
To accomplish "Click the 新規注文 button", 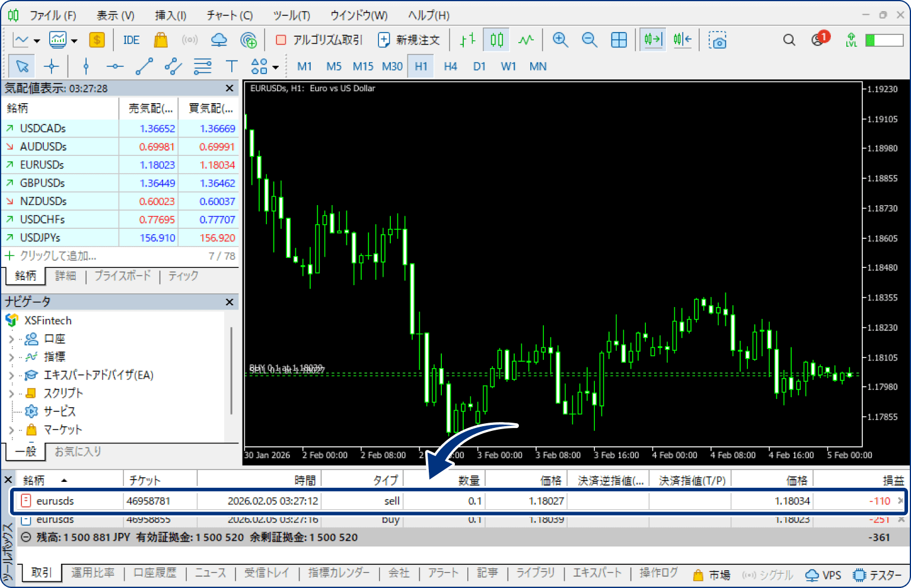I will [x=409, y=40].
